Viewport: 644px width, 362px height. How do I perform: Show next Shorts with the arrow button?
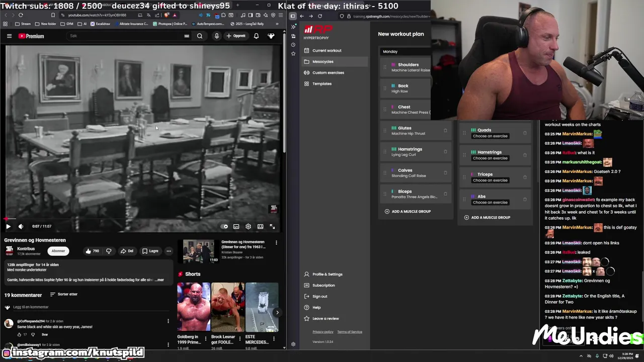[277, 313]
